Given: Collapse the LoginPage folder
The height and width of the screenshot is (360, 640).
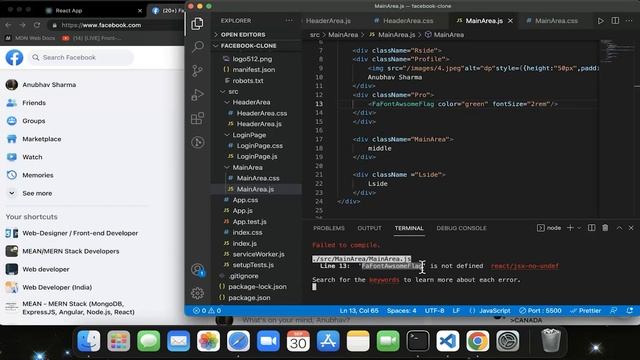Looking at the screenshot, I should pos(249,135).
